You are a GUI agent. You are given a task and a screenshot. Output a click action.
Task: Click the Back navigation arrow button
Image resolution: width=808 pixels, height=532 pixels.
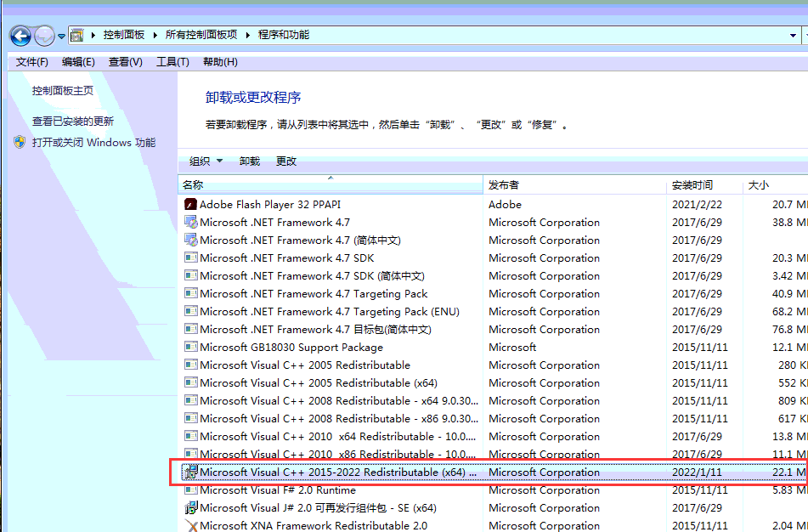pos(20,36)
